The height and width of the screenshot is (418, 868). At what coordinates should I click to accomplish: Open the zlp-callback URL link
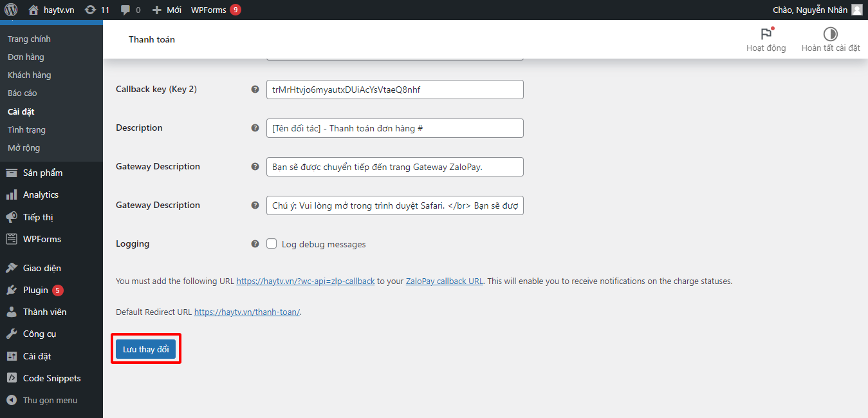306,281
